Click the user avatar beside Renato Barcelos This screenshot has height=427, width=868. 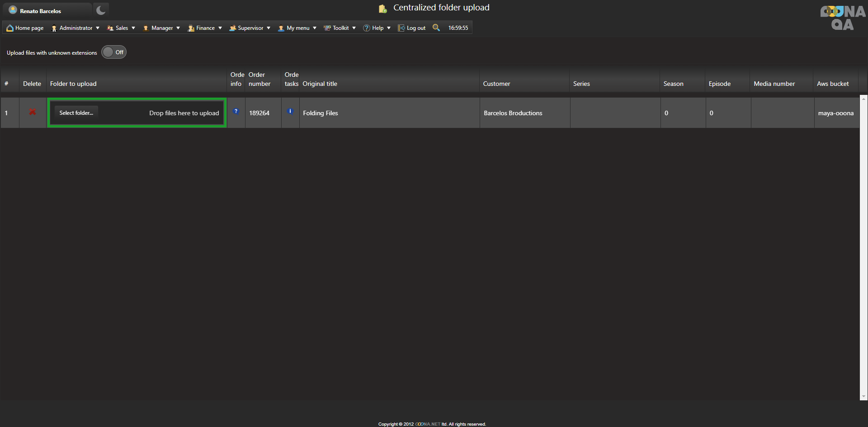point(13,10)
